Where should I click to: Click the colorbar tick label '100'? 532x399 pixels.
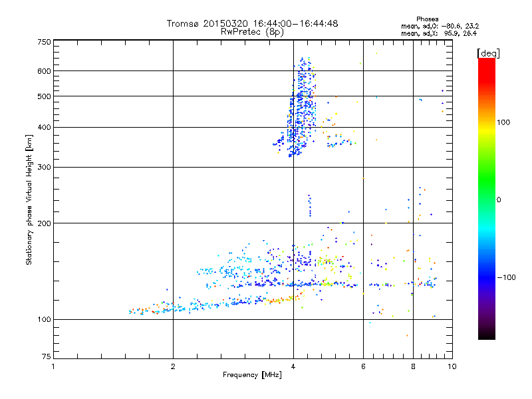click(x=503, y=122)
